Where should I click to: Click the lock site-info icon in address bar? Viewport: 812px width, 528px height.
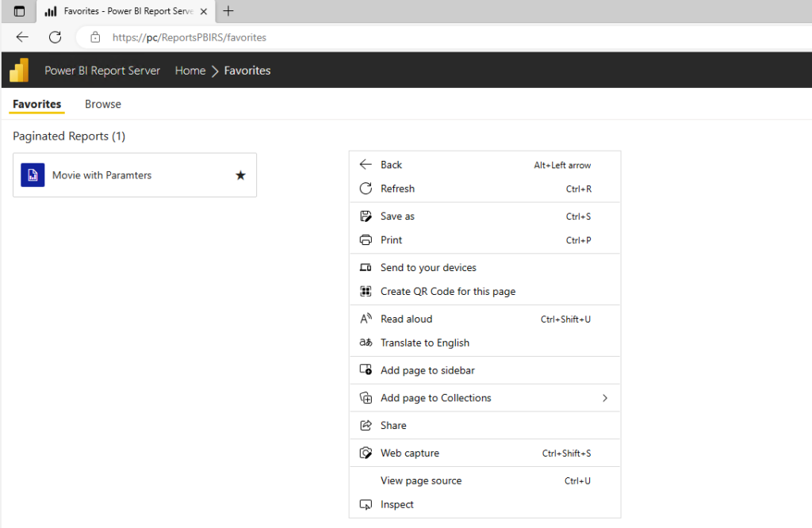click(95, 37)
